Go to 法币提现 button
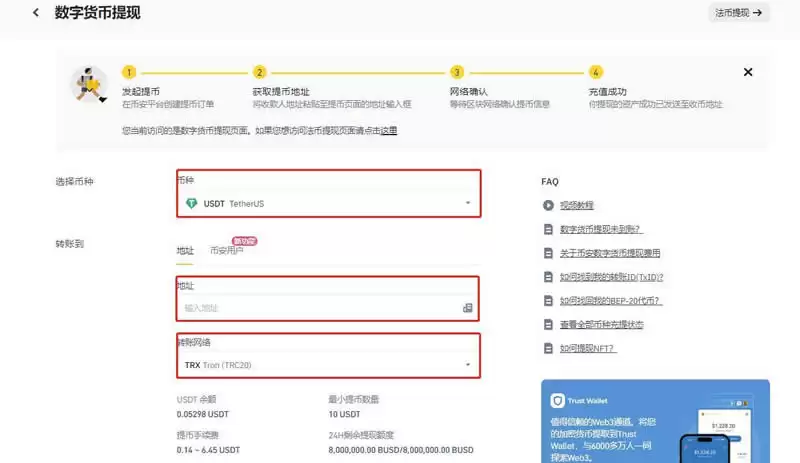 (x=739, y=13)
